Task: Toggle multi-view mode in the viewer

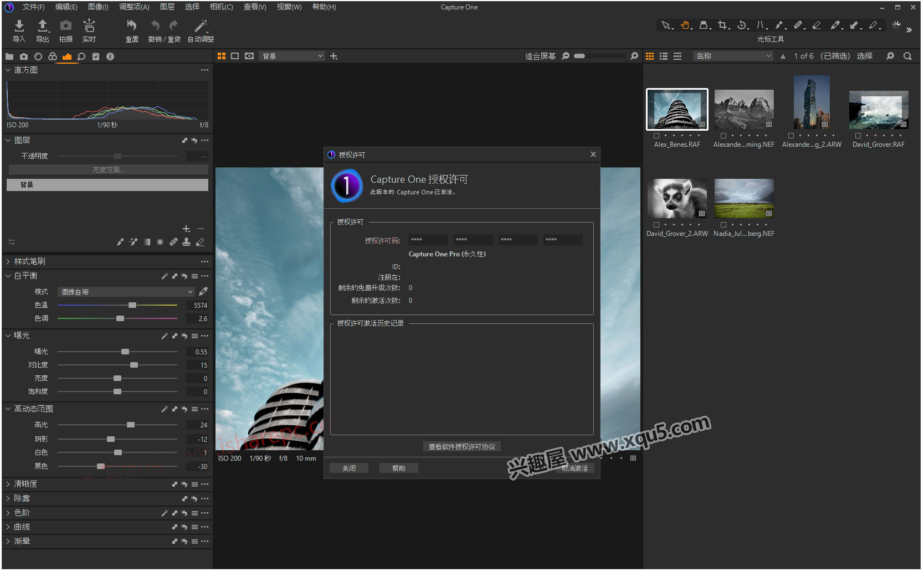Action: [x=222, y=56]
